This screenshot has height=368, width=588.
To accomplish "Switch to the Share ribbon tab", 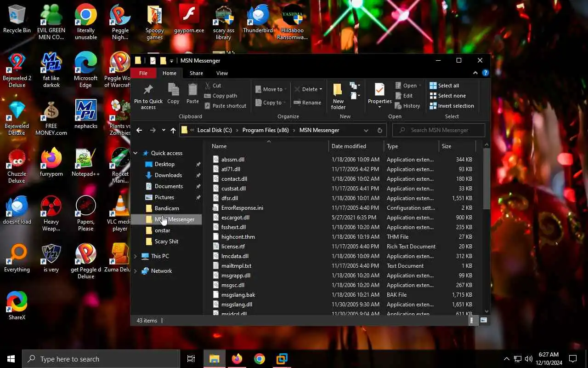I will point(196,73).
